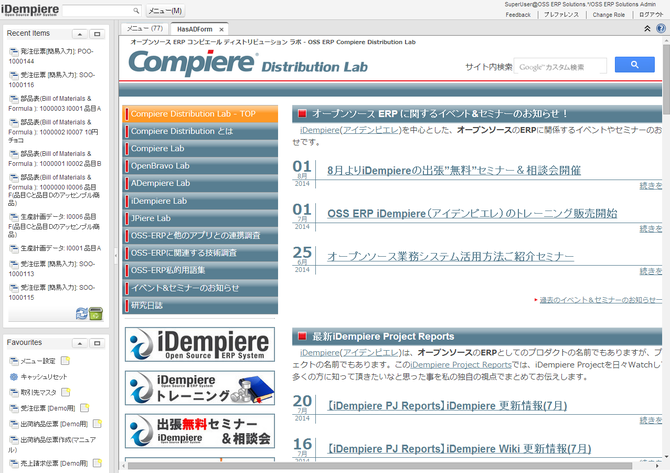
Task: Click the green trash icon in Recent Items
Action: coord(96,313)
